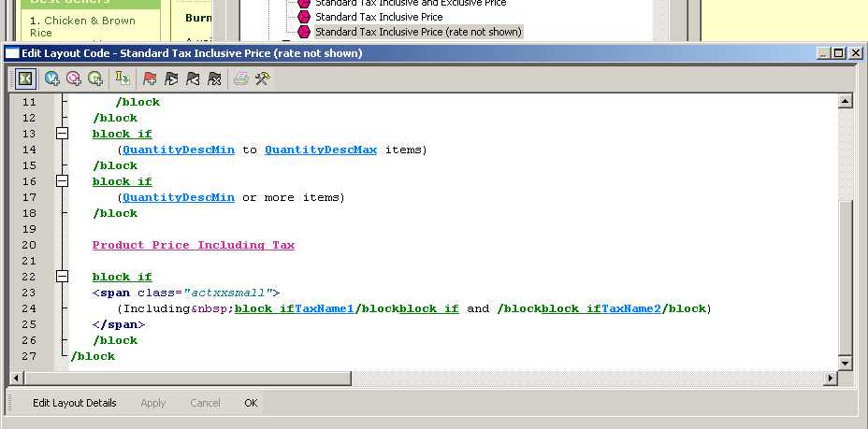Collapse the block if on line 22
This screenshot has width=868, height=429.
coord(63,277)
